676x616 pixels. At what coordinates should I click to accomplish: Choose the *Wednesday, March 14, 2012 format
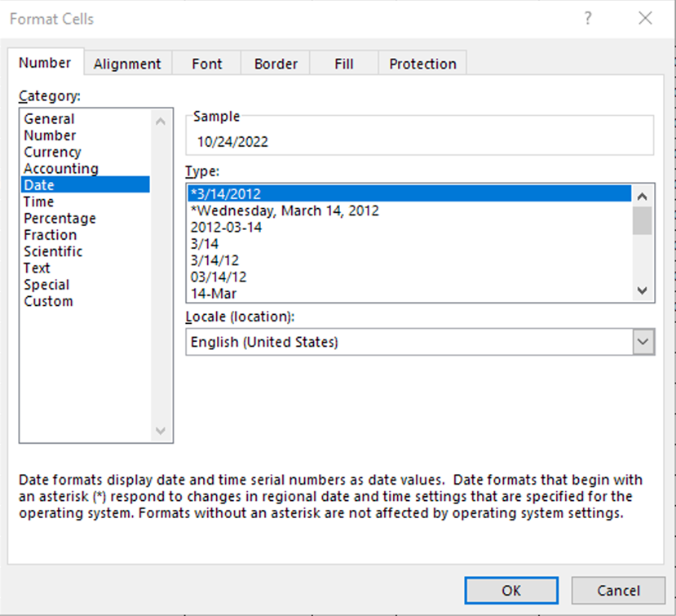(409, 211)
